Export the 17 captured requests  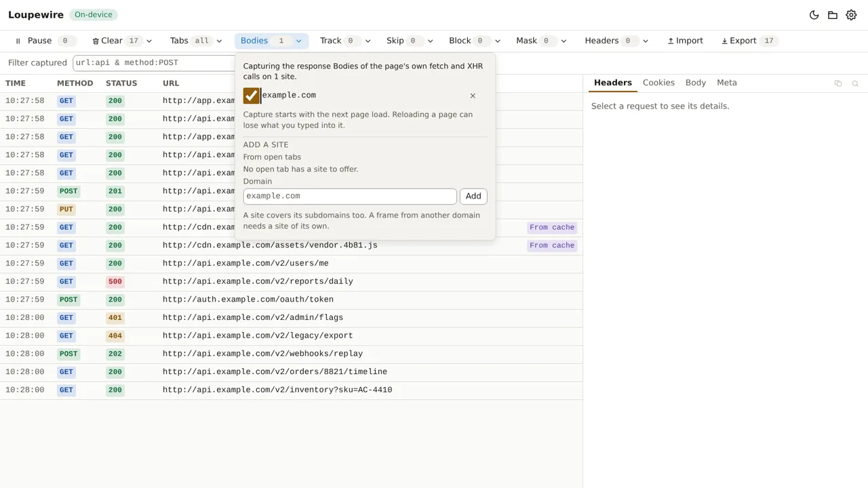[x=750, y=41]
